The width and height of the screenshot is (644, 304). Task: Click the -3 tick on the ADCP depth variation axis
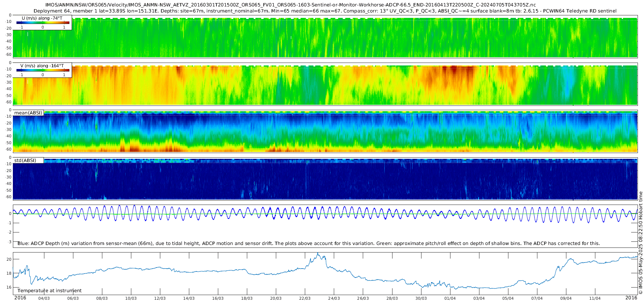9,242
